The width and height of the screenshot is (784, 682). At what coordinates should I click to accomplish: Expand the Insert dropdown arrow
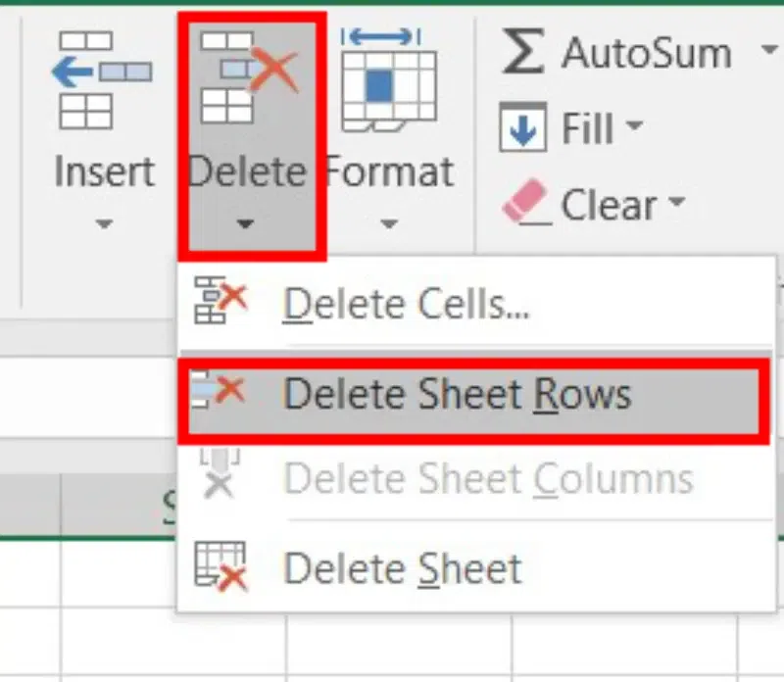pyautogui.click(x=104, y=224)
